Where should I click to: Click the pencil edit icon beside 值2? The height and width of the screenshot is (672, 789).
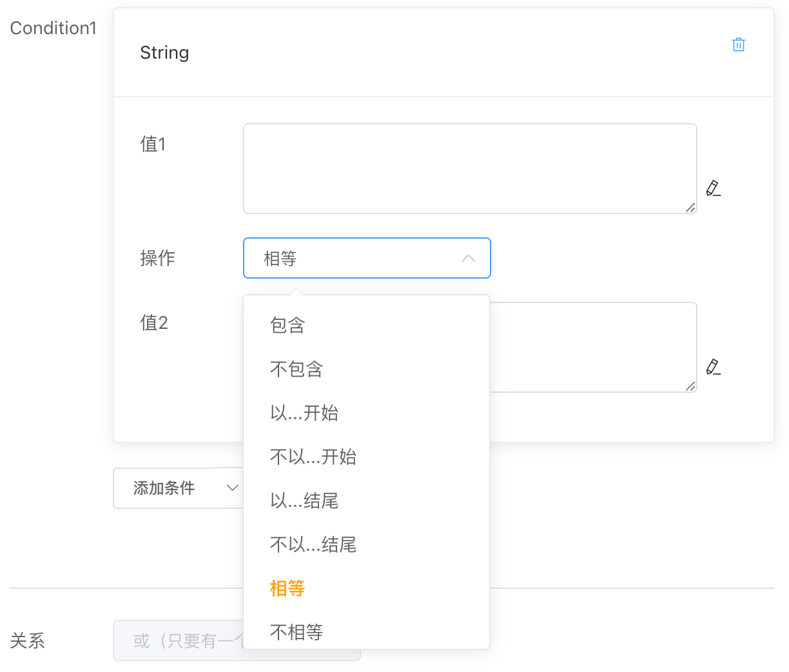click(713, 367)
